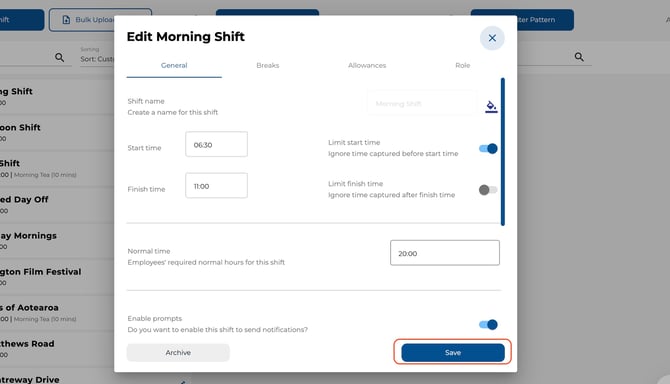Select the Role tab
This screenshot has height=384, width=670.
(x=462, y=65)
